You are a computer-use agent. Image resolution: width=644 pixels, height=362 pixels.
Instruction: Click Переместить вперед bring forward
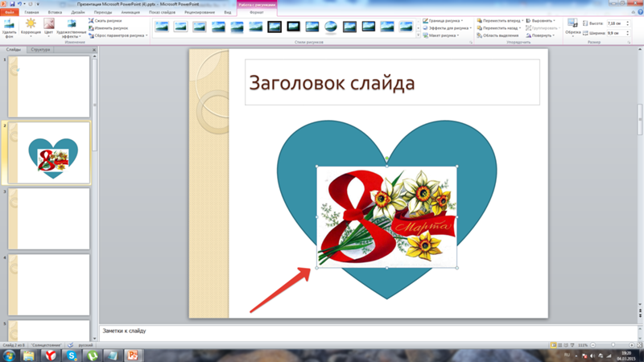(x=498, y=21)
